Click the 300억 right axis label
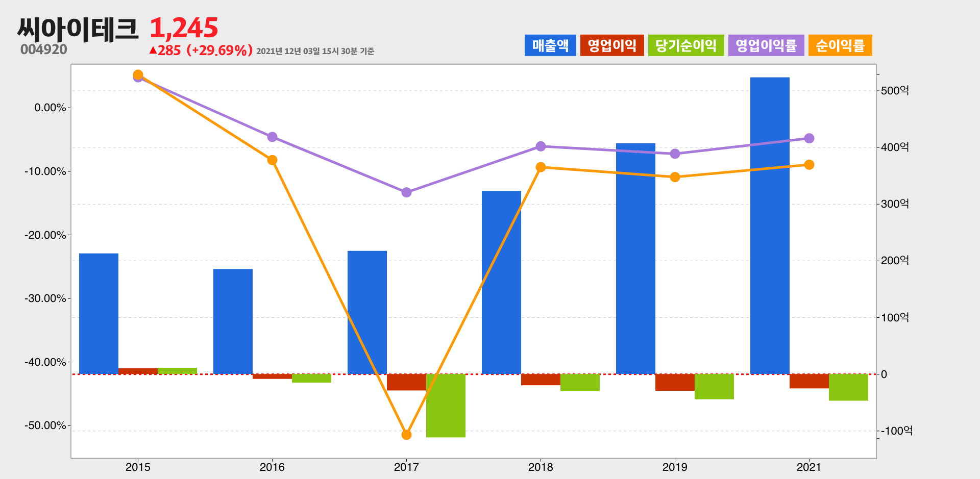This screenshot has height=479, width=980. pyautogui.click(x=895, y=204)
